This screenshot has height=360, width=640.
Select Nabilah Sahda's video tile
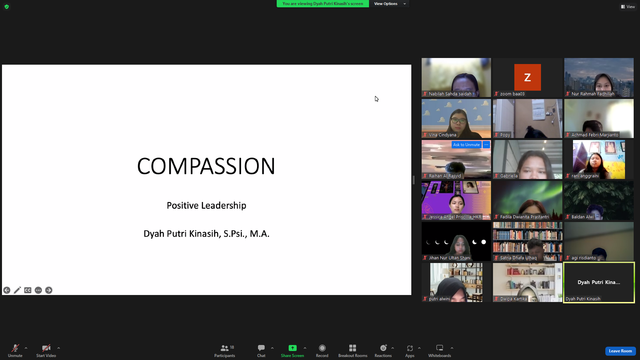tap(456, 78)
